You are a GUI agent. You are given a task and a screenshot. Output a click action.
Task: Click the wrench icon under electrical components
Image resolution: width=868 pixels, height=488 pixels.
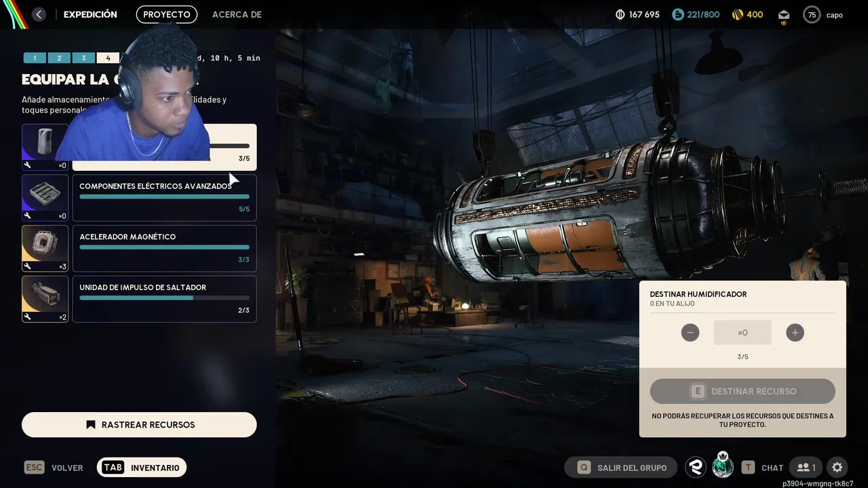27,216
